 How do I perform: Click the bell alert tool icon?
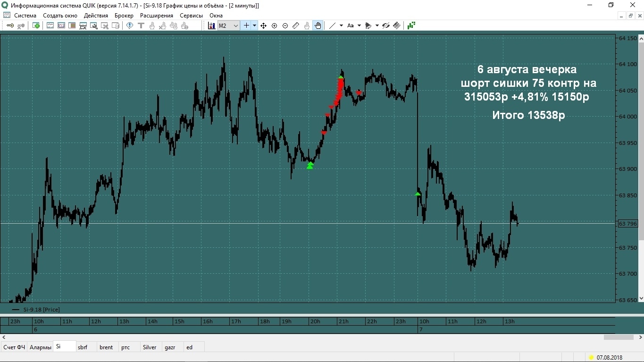coord(368,25)
